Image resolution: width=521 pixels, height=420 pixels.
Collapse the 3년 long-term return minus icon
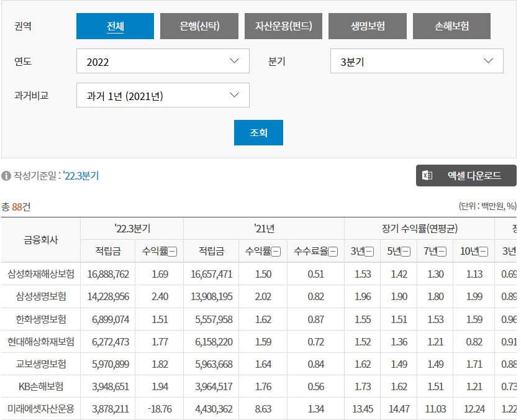click(x=369, y=252)
